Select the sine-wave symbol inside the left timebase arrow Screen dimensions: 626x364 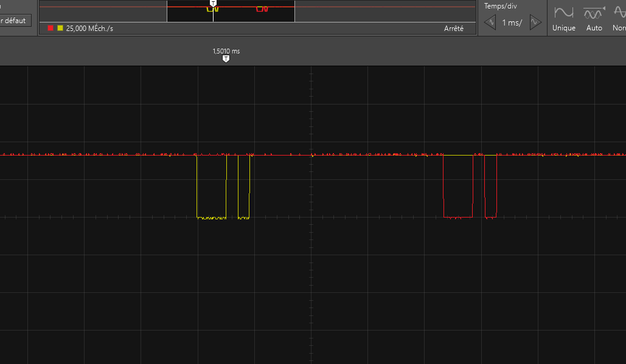(x=492, y=22)
